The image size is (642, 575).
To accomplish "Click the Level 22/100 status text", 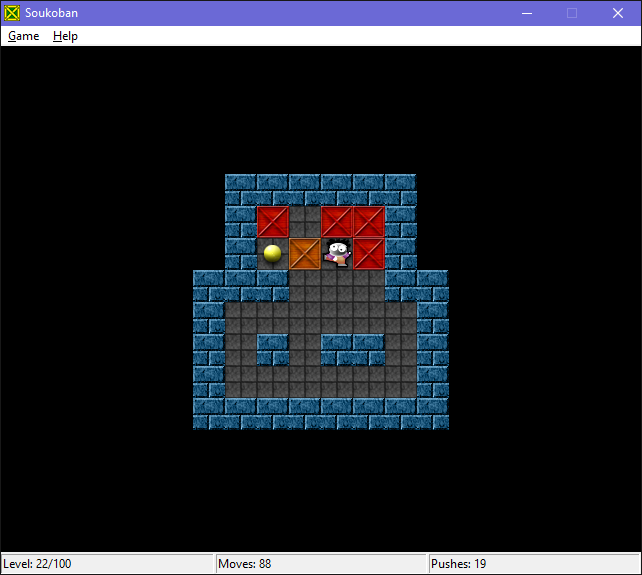I will pyautogui.click(x=37, y=564).
